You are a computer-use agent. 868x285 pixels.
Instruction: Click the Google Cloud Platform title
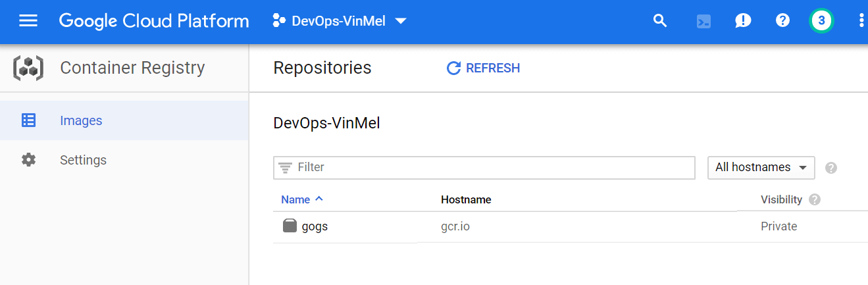(x=154, y=21)
